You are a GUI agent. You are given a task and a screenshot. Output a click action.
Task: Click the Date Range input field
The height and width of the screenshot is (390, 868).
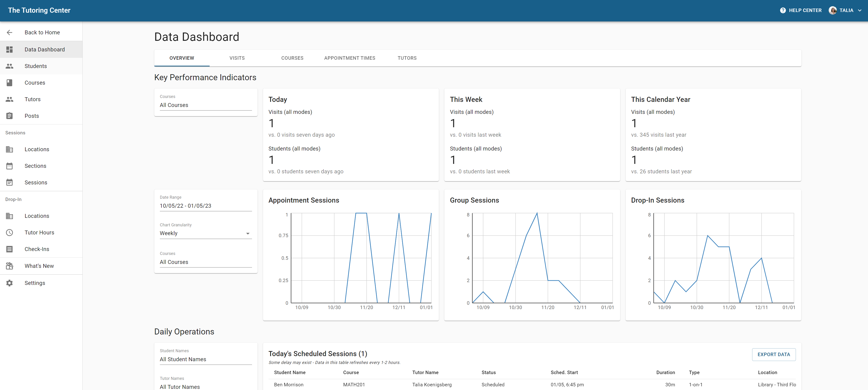click(205, 206)
